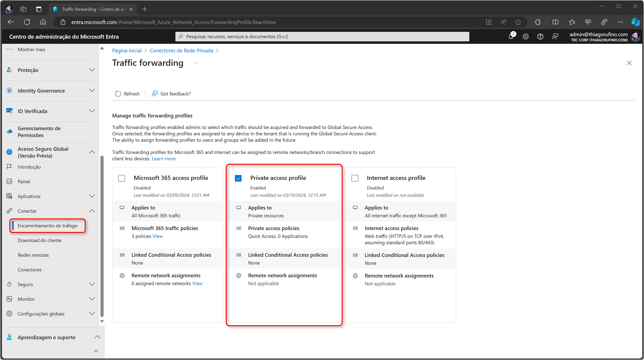Reload the page with refresh icon

pos(27,22)
